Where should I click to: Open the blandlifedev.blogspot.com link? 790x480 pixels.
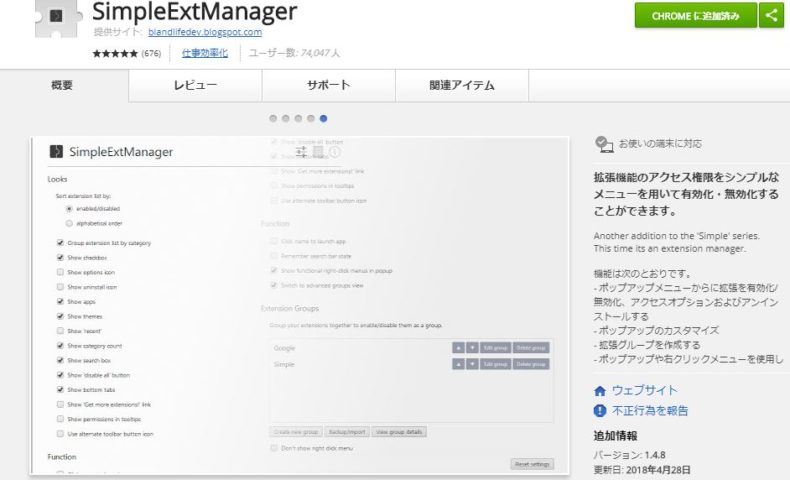click(x=205, y=32)
